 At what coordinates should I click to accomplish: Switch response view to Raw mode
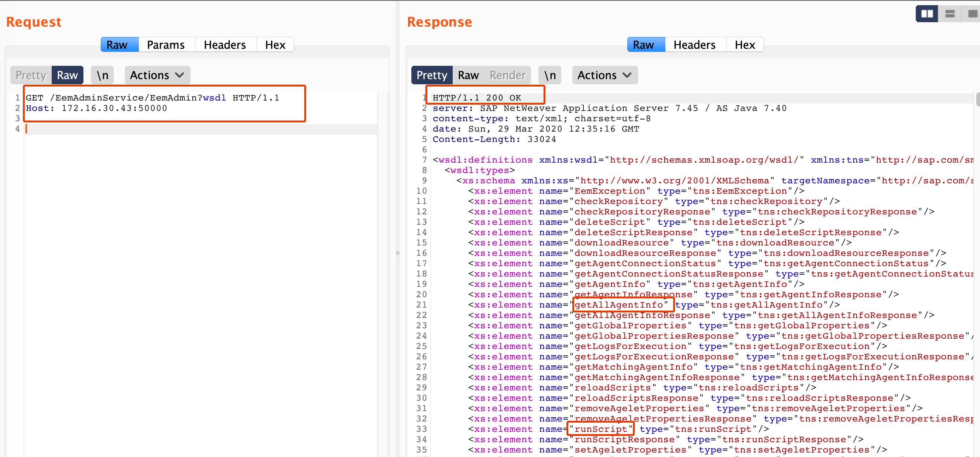468,75
